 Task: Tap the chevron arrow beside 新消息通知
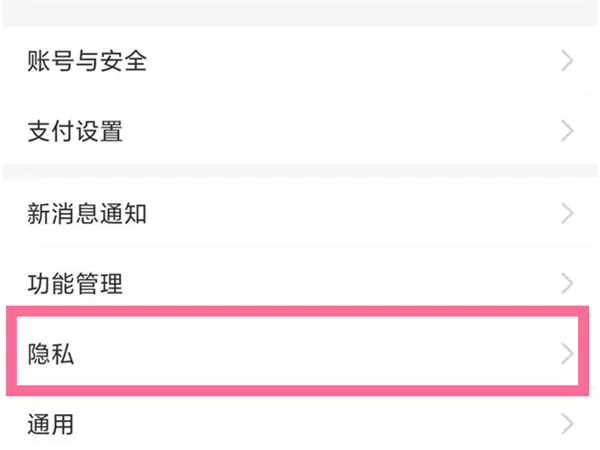[567, 214]
